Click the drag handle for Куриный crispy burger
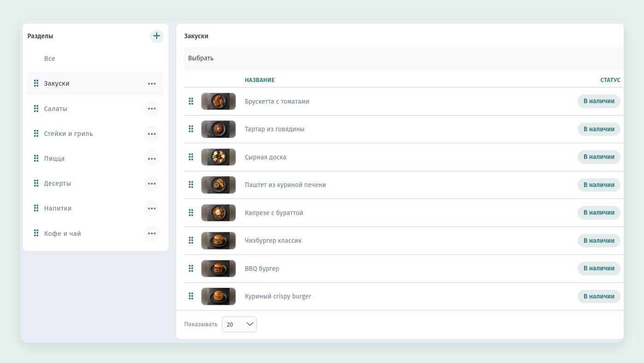Image resolution: width=644 pixels, height=363 pixels. click(x=191, y=296)
